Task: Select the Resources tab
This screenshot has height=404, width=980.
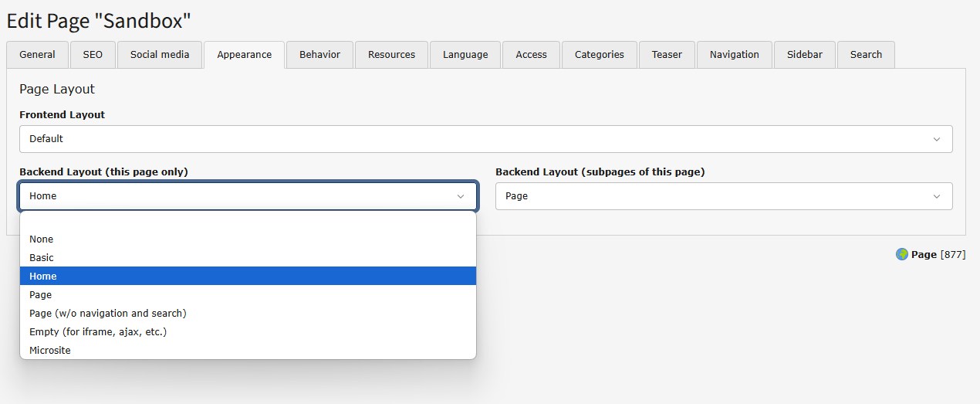Action: pyautogui.click(x=391, y=55)
